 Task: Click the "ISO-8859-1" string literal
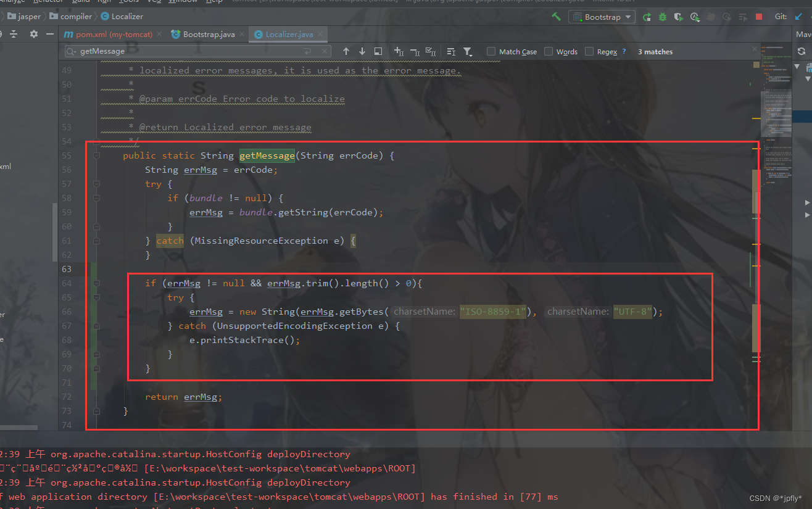[x=493, y=312]
